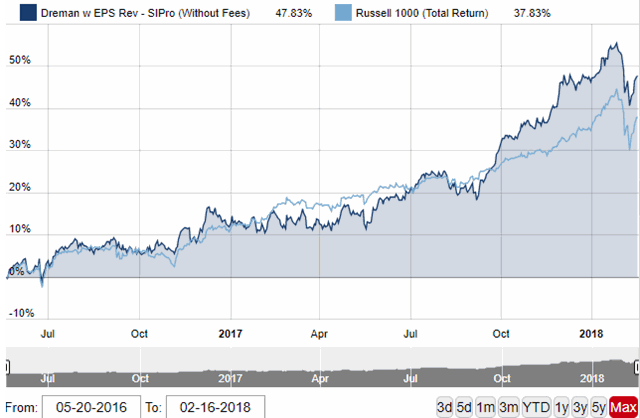
Task: Click the From date field
Action: [x=89, y=407]
